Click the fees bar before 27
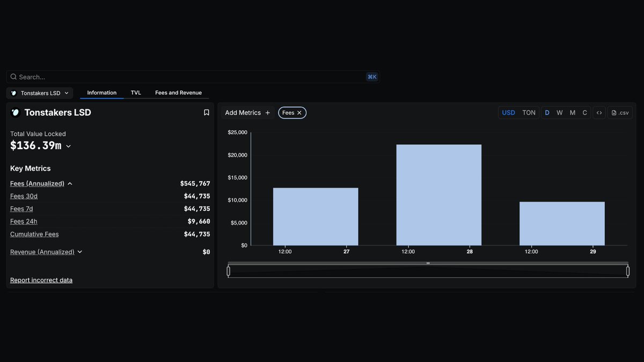The image size is (644, 362). [x=316, y=217]
